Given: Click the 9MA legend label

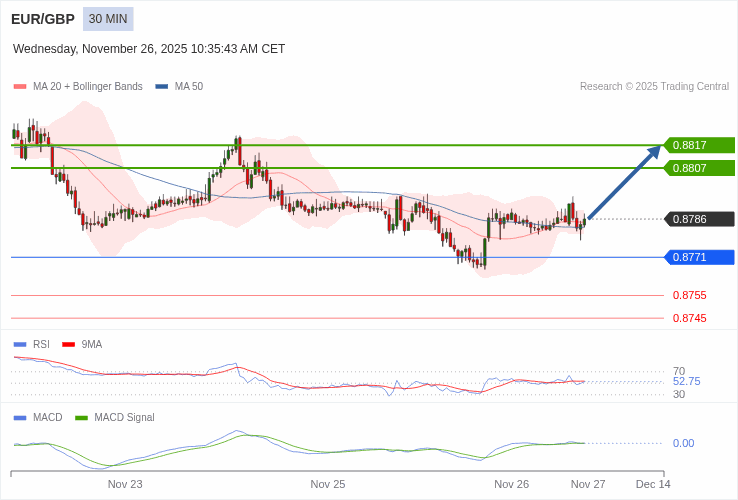Looking at the screenshot, I should point(92,345).
